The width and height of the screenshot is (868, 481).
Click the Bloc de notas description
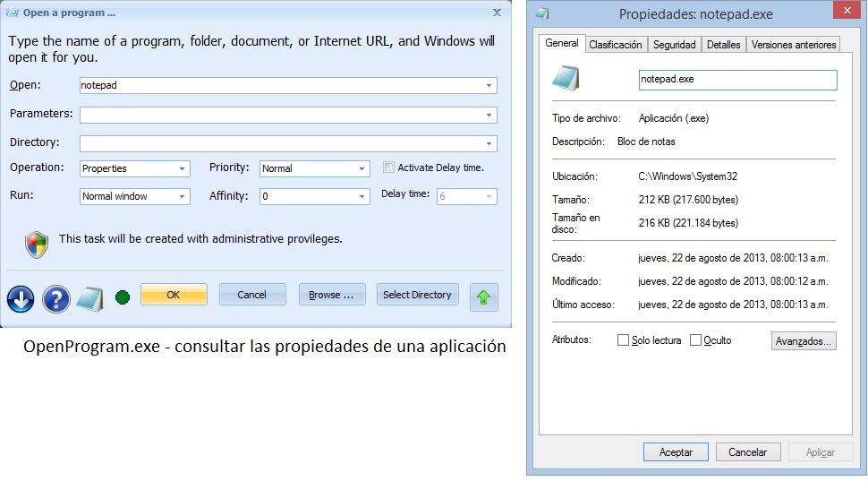pyautogui.click(x=646, y=142)
